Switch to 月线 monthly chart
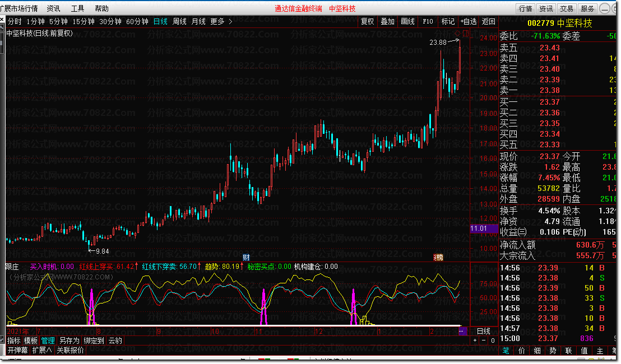This screenshot has width=621, height=364. (x=198, y=21)
